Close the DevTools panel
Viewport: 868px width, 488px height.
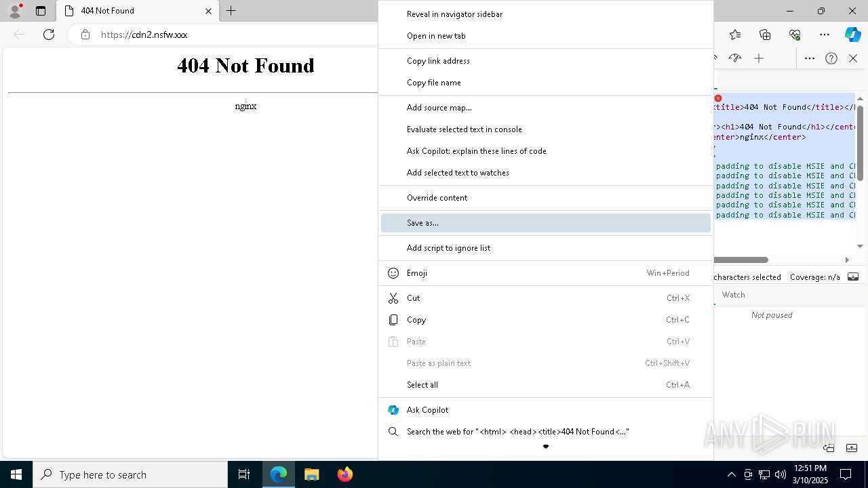tap(853, 58)
